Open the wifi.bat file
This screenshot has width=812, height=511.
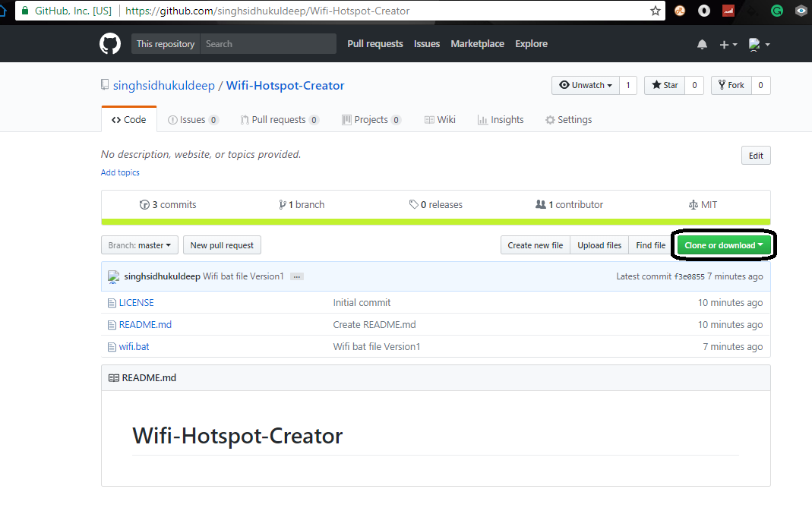coord(134,347)
